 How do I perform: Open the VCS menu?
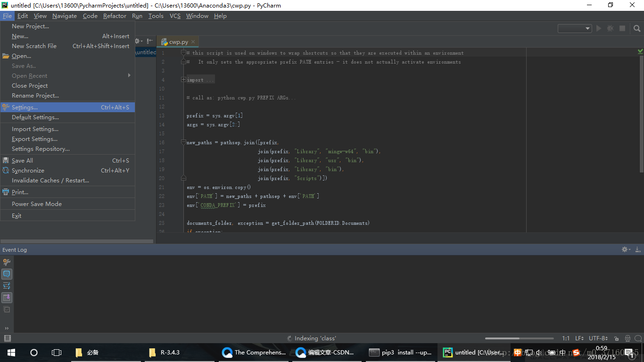175,16
